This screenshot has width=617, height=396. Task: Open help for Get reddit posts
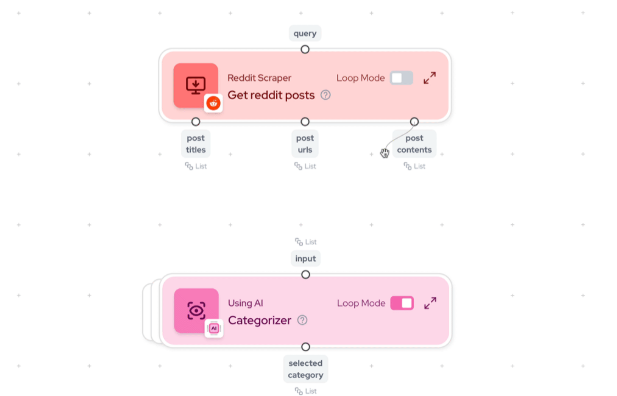(325, 95)
